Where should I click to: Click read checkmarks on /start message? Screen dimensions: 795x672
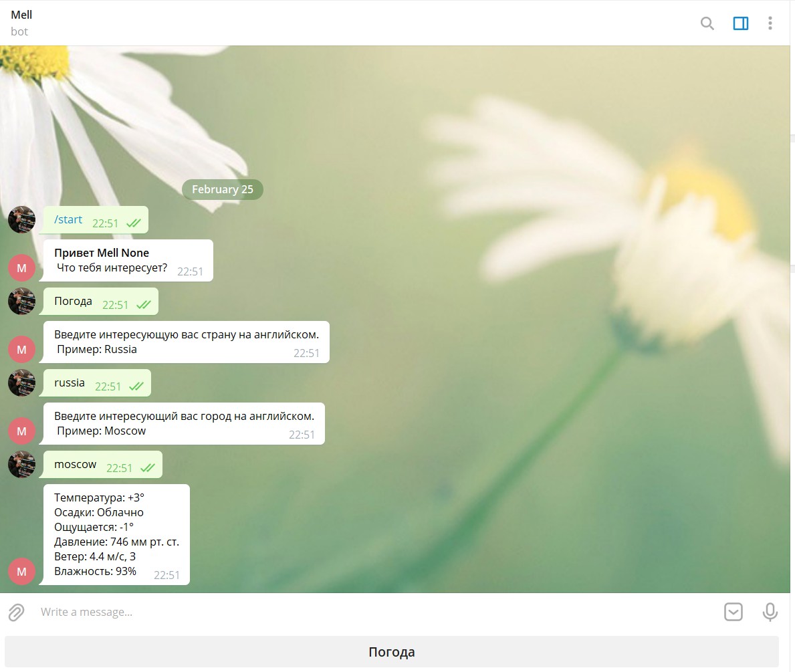point(134,223)
